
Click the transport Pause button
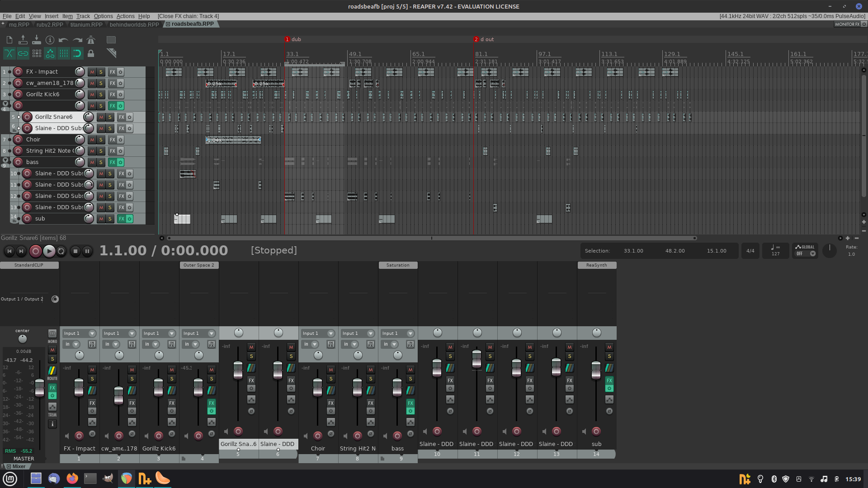tap(87, 251)
